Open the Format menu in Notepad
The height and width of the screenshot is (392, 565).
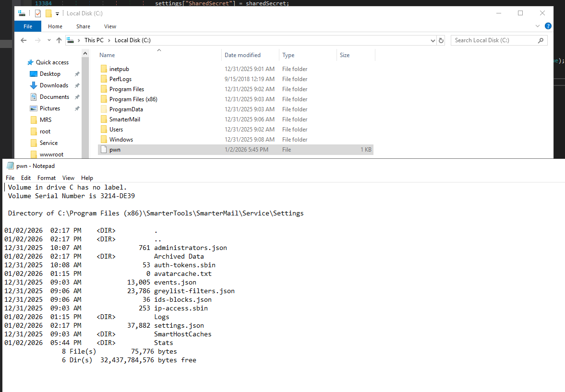point(46,178)
